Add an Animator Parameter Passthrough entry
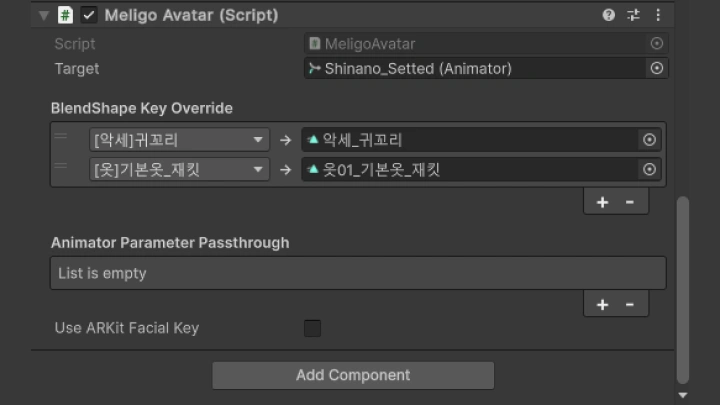This screenshot has width=720, height=405. [x=602, y=304]
